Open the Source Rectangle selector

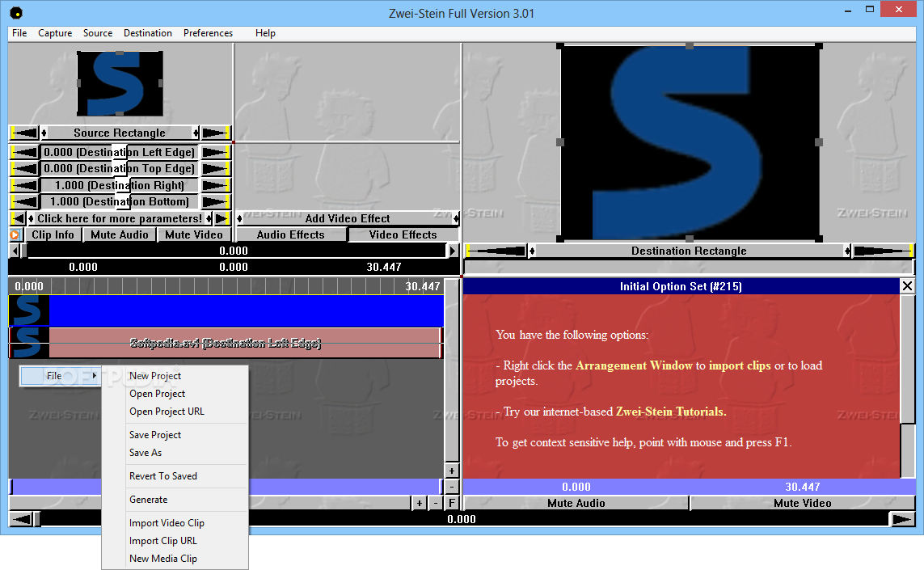click(120, 133)
